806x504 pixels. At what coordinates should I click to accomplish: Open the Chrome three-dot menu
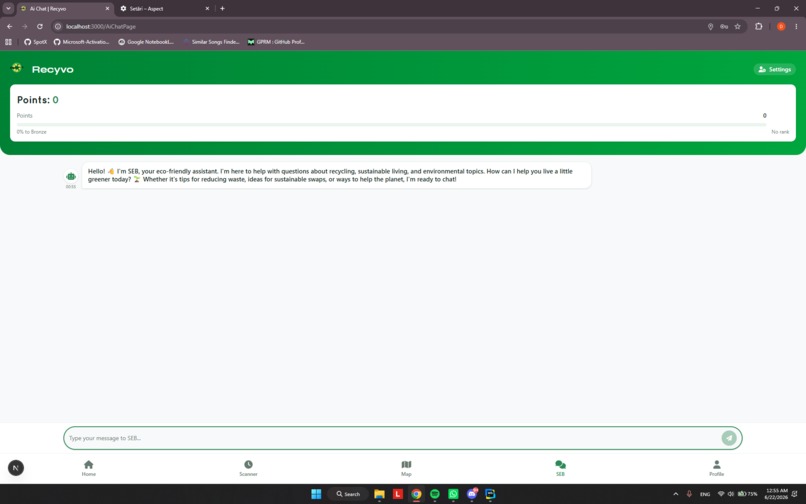796,26
